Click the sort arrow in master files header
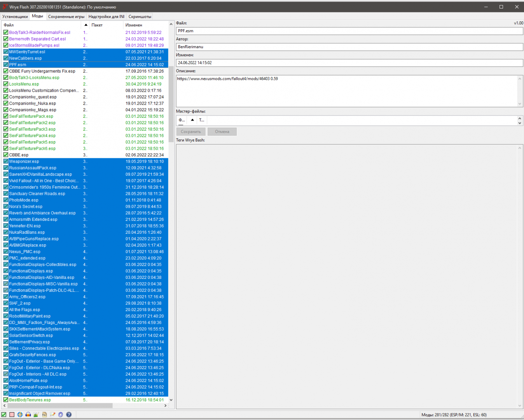 tap(192, 120)
